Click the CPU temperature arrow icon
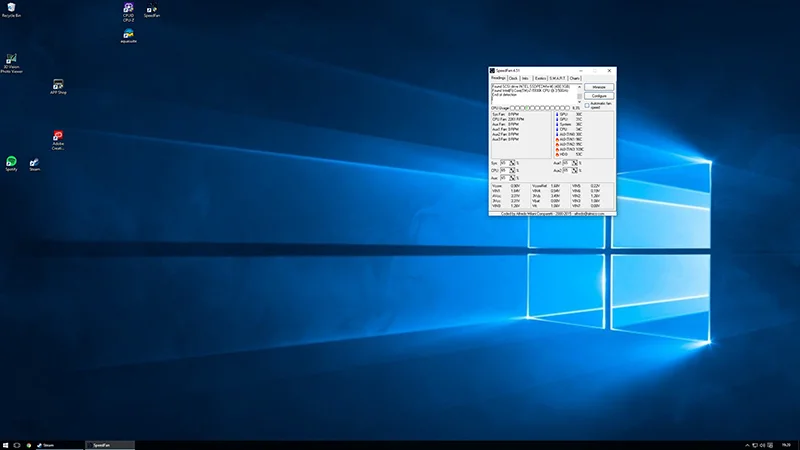Viewport: 800px width, 450px height. [x=557, y=129]
